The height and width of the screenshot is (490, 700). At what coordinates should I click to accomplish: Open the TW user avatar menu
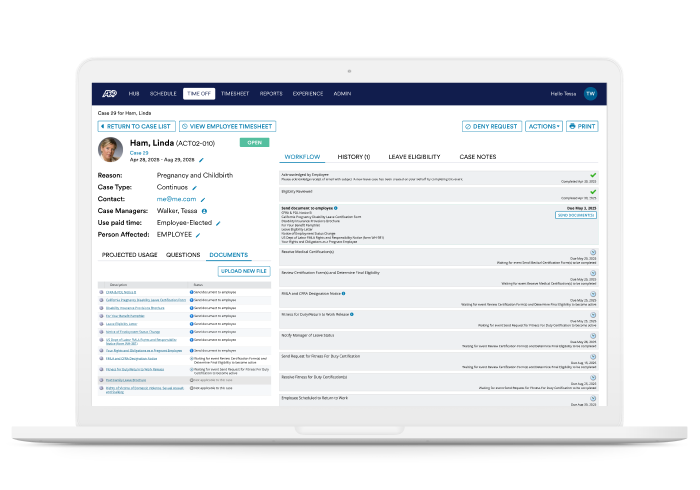(590, 93)
